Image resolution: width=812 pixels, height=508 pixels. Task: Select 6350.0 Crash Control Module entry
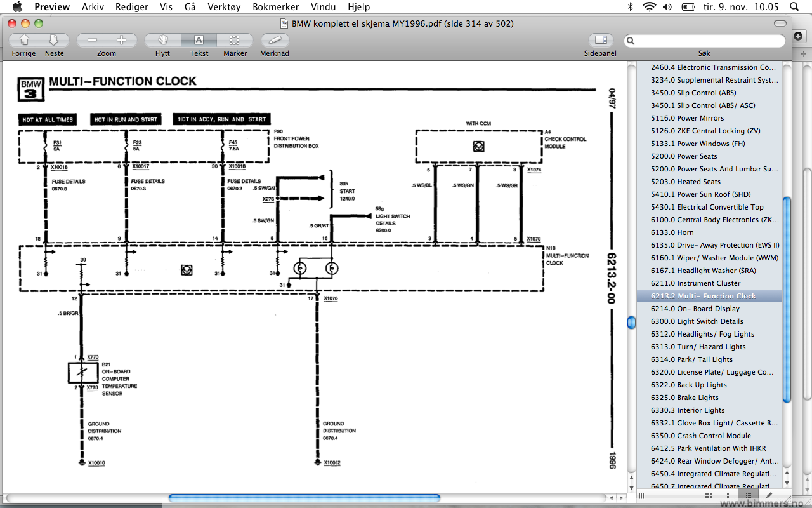pyautogui.click(x=709, y=436)
